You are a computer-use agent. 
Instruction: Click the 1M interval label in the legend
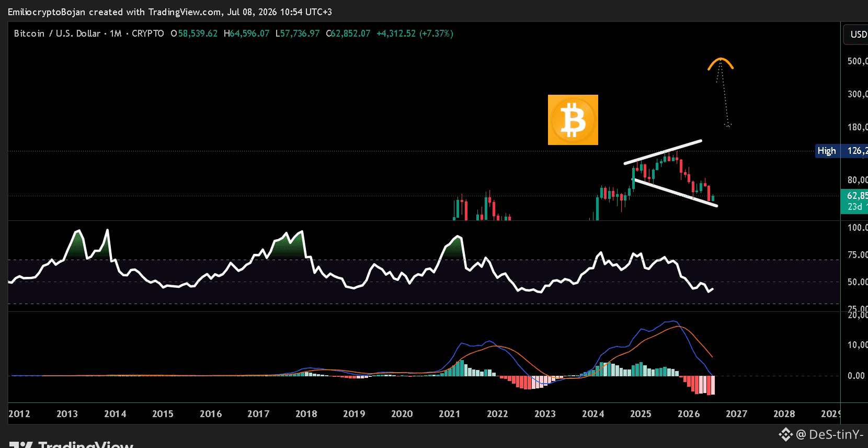[x=116, y=33]
